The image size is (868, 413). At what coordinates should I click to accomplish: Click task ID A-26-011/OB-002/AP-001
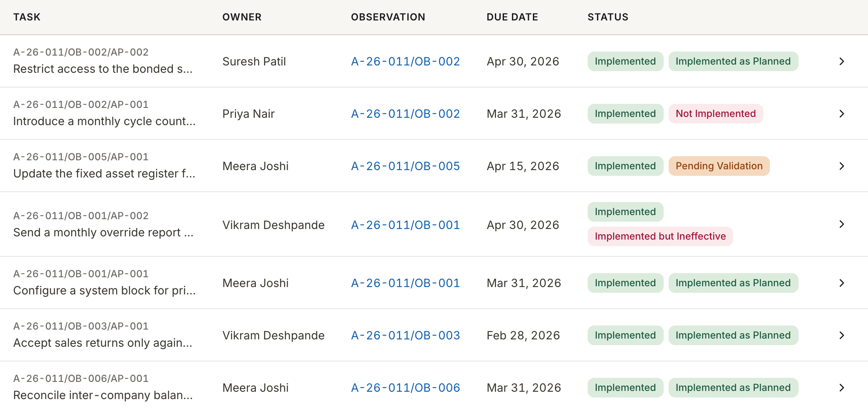tap(81, 105)
